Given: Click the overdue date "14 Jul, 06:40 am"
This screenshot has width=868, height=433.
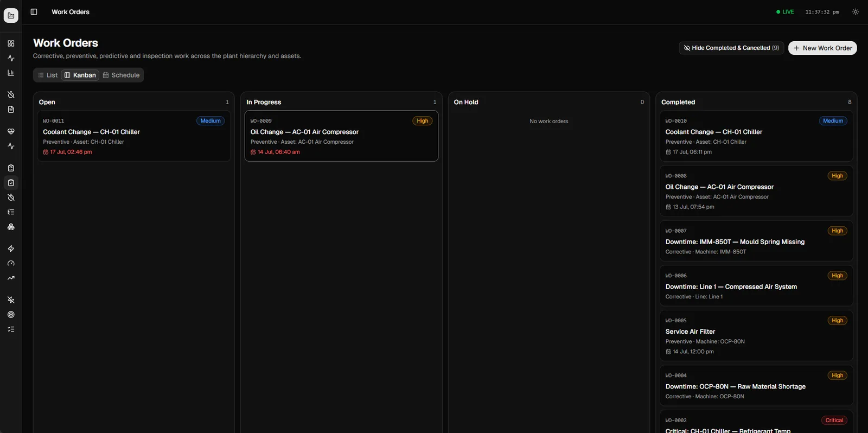Looking at the screenshot, I should point(275,152).
